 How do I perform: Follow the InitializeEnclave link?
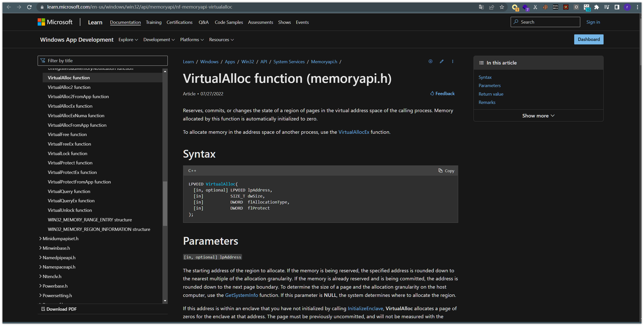[365, 309]
